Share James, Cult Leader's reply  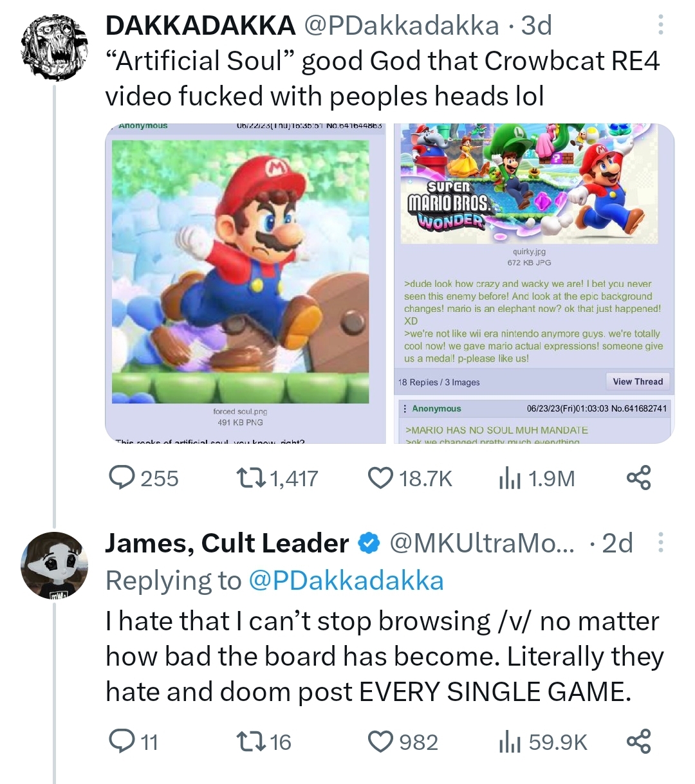(638, 742)
